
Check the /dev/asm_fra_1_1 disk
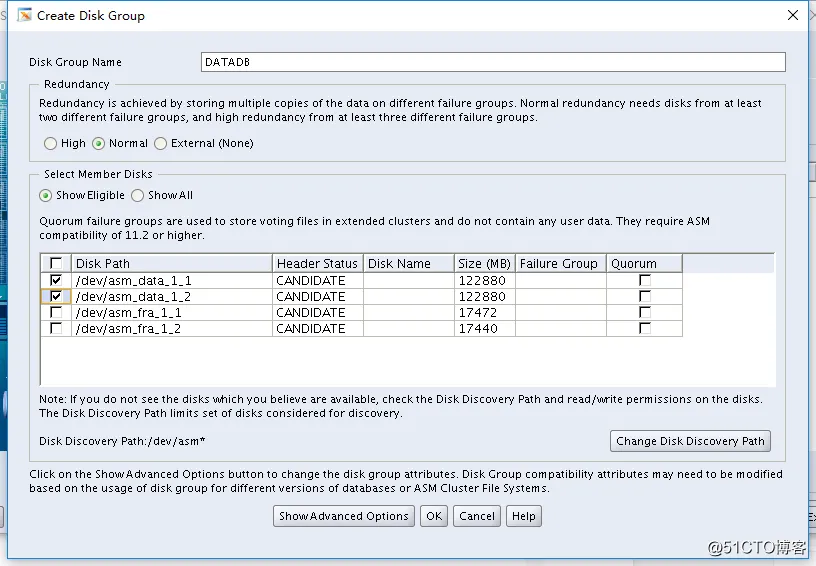click(56, 313)
